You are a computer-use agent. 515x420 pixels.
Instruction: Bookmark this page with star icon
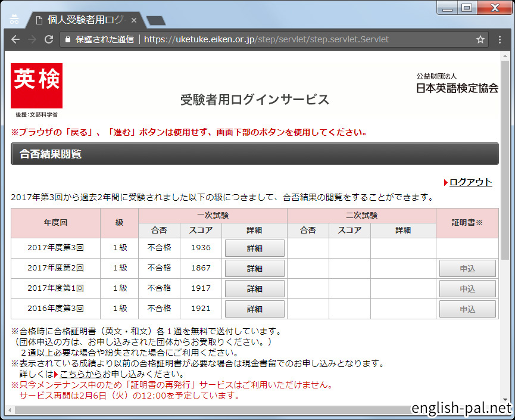click(480, 40)
